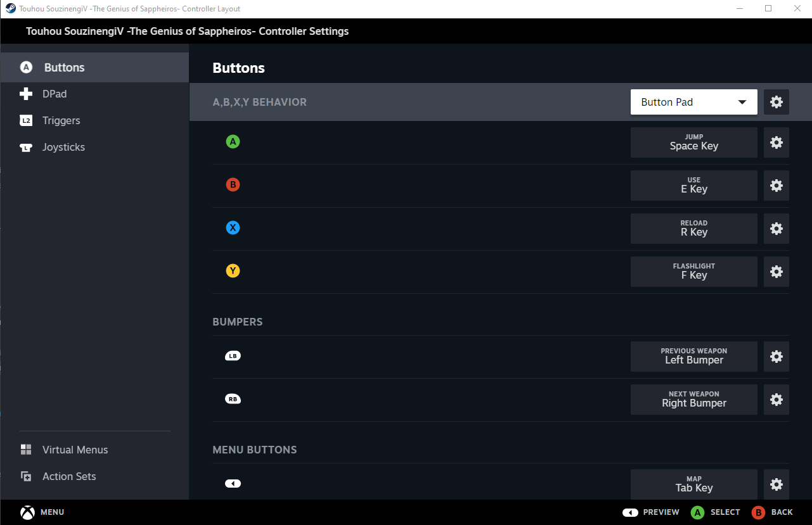812x525 pixels.
Task: Open settings gear for the Y button binding
Action: click(777, 272)
